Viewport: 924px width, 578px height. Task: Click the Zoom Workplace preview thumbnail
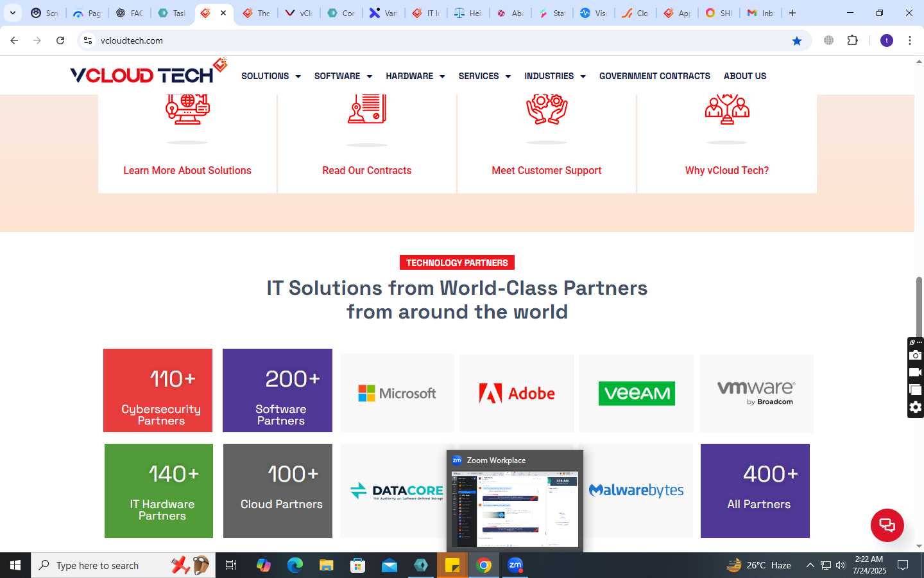pyautogui.click(x=515, y=509)
